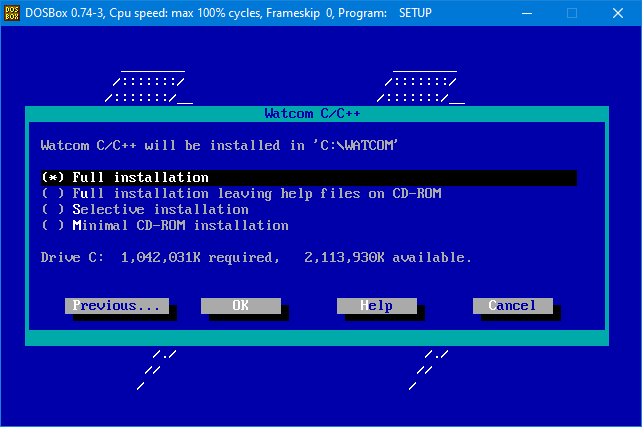Click the 'Drive C:' label

72,258
